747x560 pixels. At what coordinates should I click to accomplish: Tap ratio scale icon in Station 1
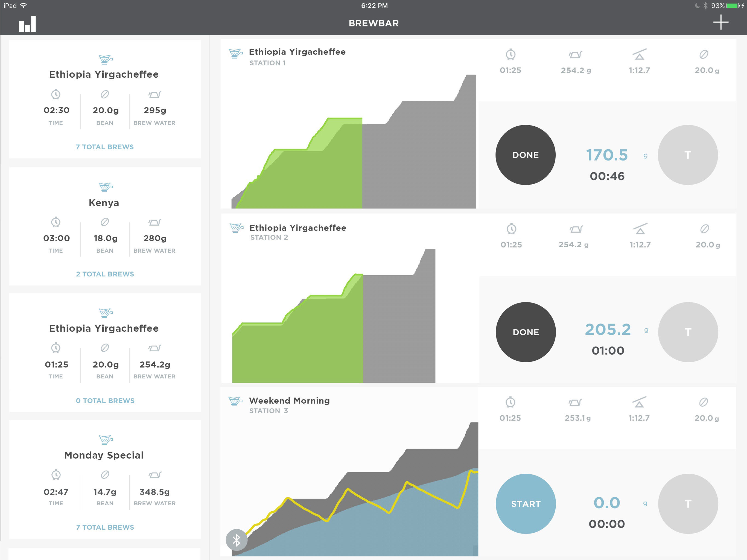pyautogui.click(x=639, y=54)
